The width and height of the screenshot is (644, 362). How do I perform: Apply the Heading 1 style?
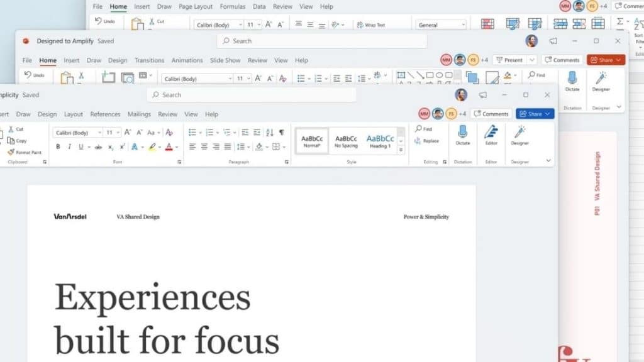[x=380, y=140]
